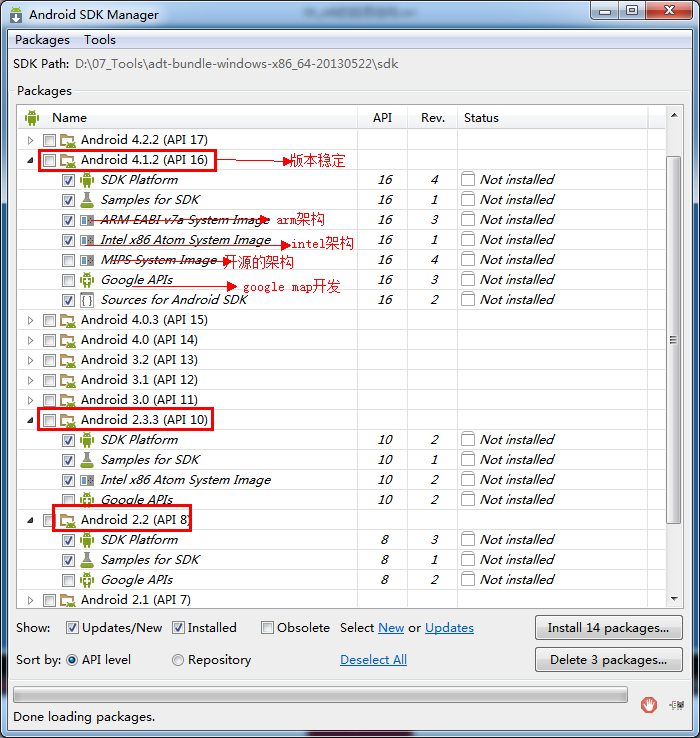Click the MIPS System Image icon

point(87,260)
